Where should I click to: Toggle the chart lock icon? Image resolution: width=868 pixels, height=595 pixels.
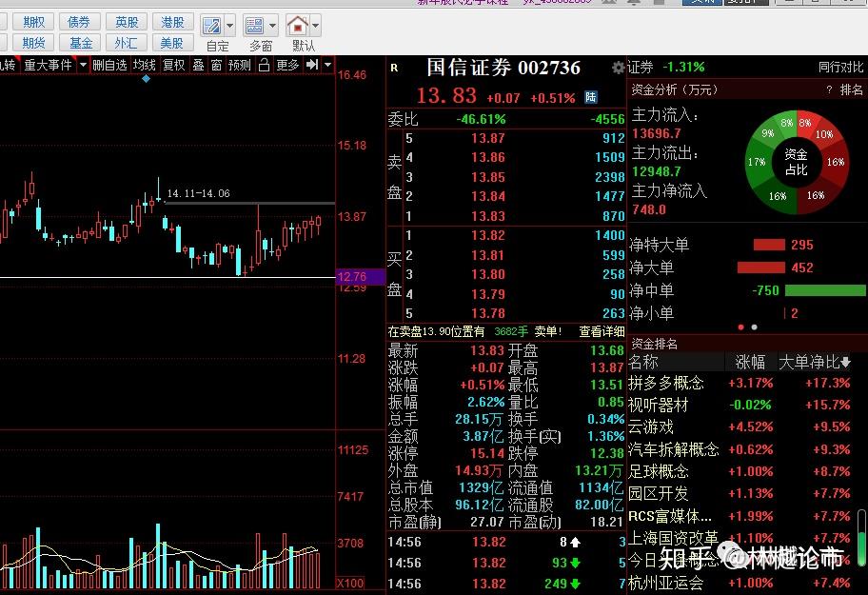(x=264, y=66)
